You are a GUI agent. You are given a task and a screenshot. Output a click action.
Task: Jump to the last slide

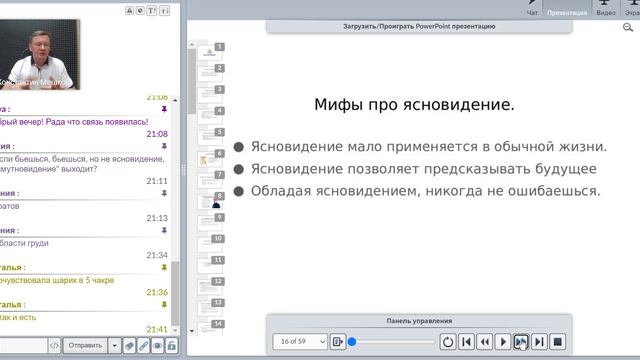click(539, 342)
